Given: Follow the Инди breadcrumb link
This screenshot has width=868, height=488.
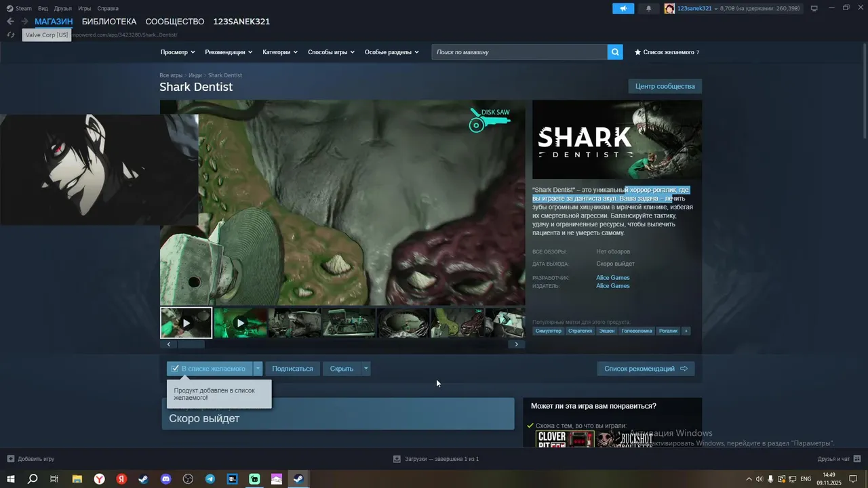Looking at the screenshot, I should coord(195,75).
